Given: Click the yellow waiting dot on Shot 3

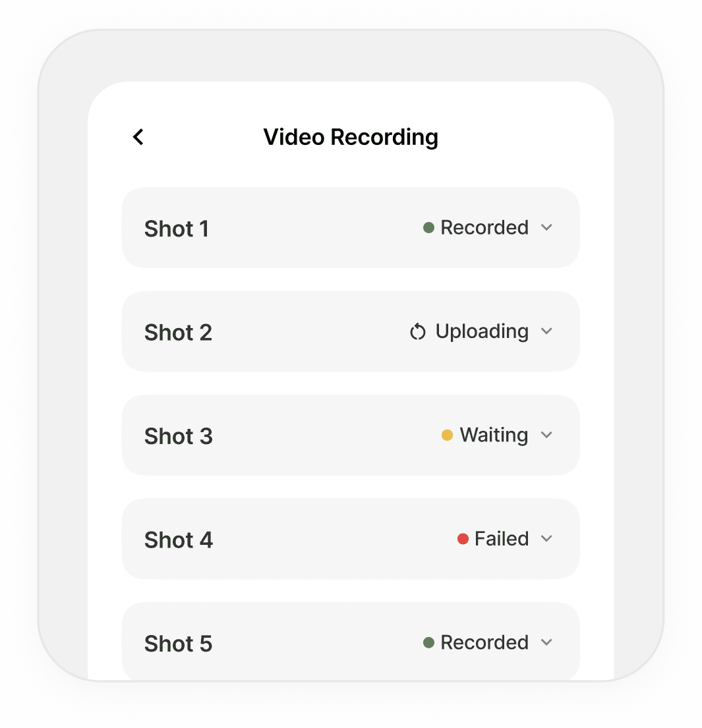Looking at the screenshot, I should 447,435.
